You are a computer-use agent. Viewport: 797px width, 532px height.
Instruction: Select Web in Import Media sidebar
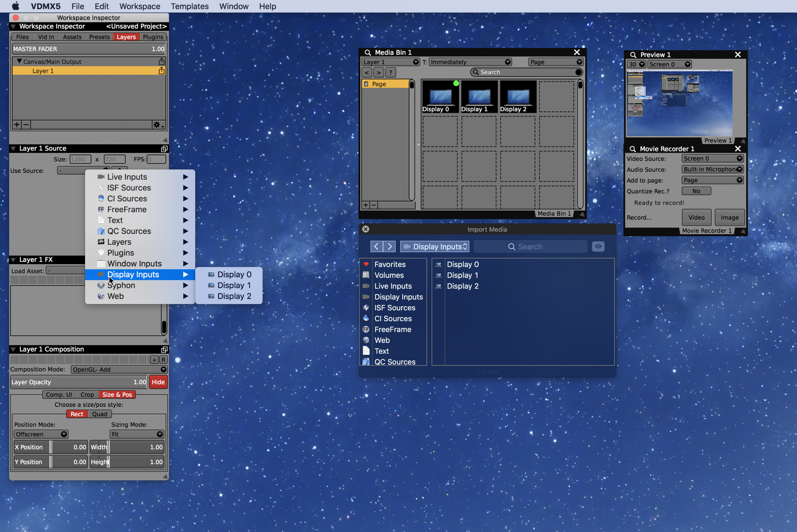pos(382,340)
